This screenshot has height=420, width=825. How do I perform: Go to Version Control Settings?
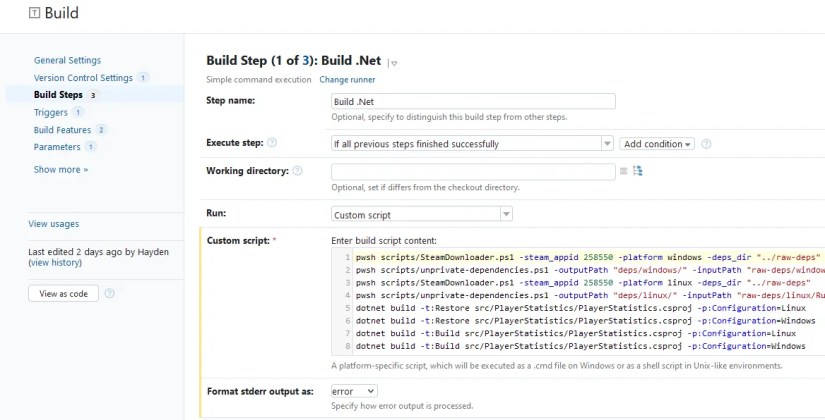[x=83, y=78]
